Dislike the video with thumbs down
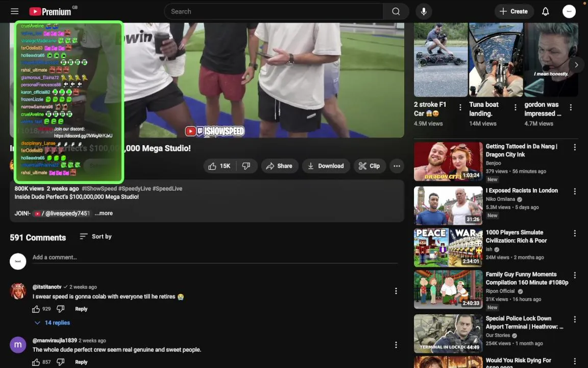The height and width of the screenshot is (368, 588). click(x=247, y=166)
